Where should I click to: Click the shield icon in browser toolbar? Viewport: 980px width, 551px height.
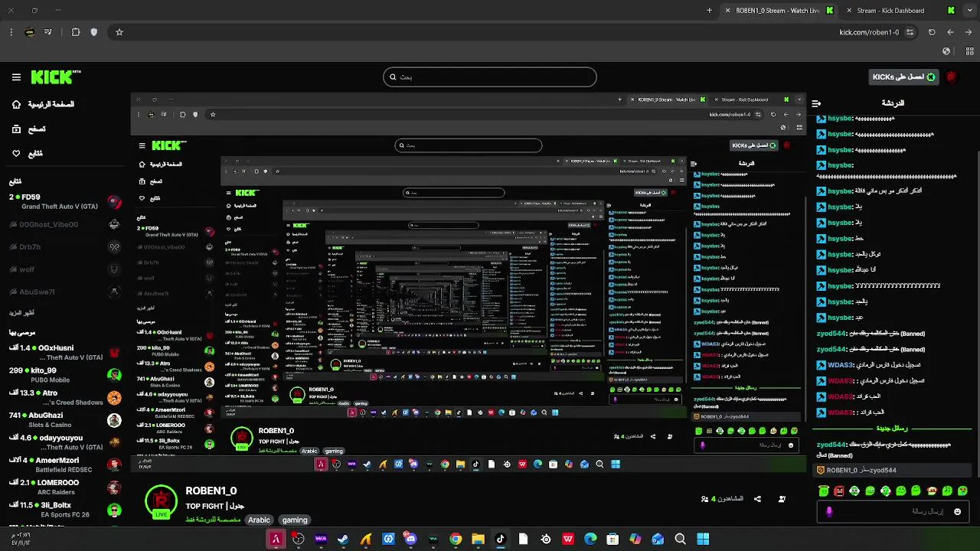click(94, 32)
